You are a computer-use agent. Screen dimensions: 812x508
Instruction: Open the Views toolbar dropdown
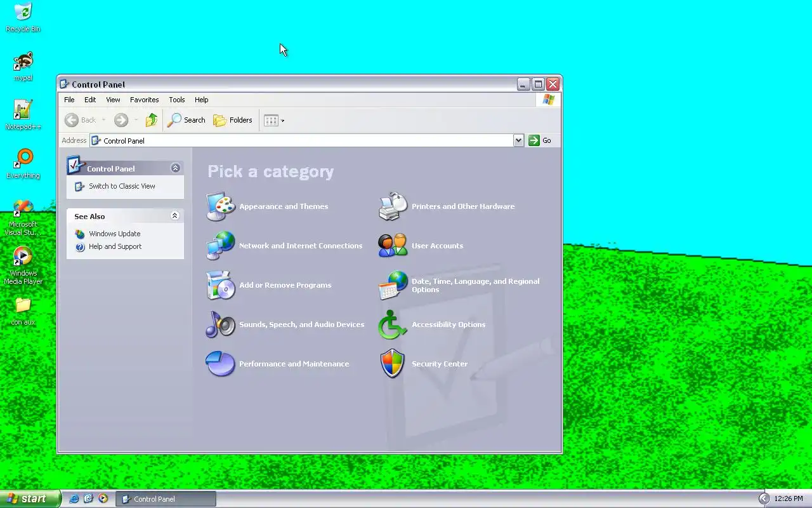click(x=274, y=120)
